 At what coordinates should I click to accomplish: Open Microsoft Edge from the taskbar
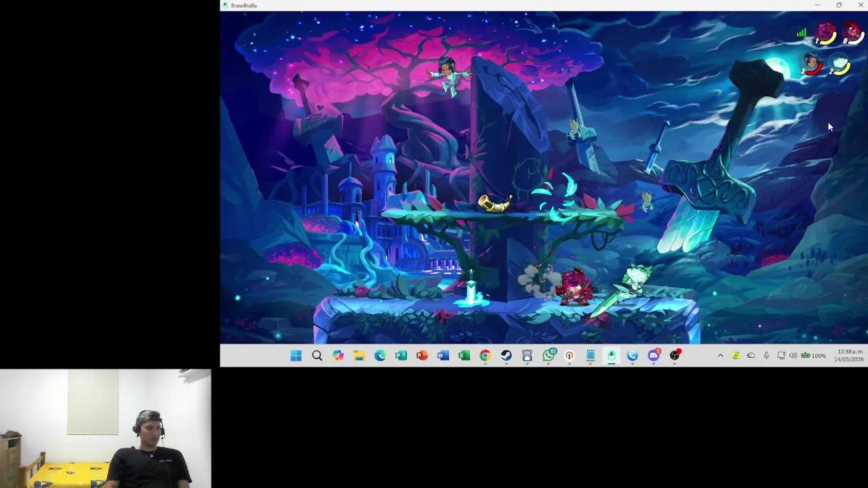point(380,356)
